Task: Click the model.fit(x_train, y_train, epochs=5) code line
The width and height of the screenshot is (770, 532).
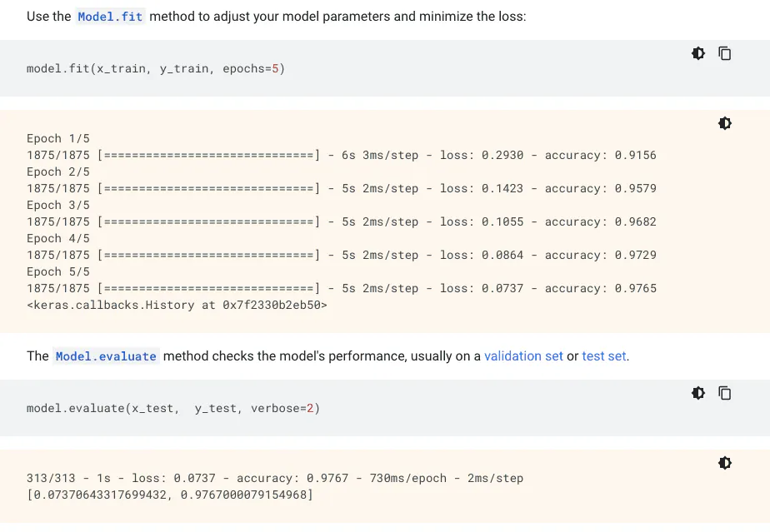Action: [156, 69]
